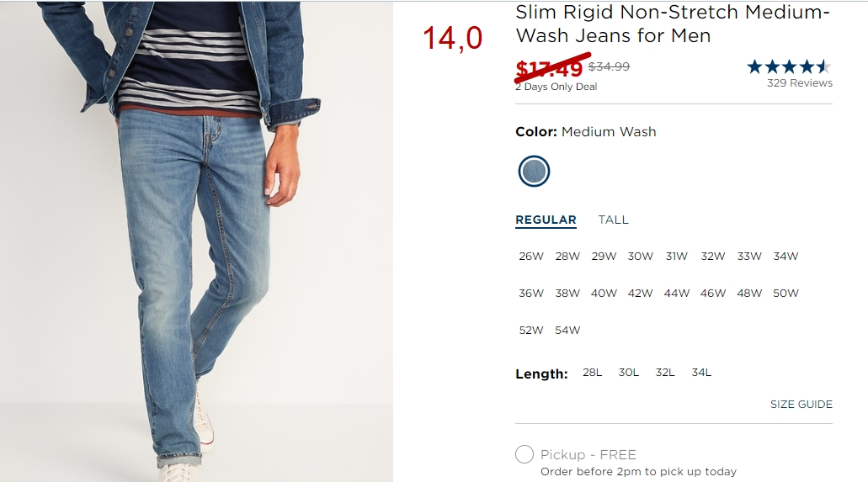Pick waist size 34W
Viewport: 868px width, 482px height.
(785, 257)
